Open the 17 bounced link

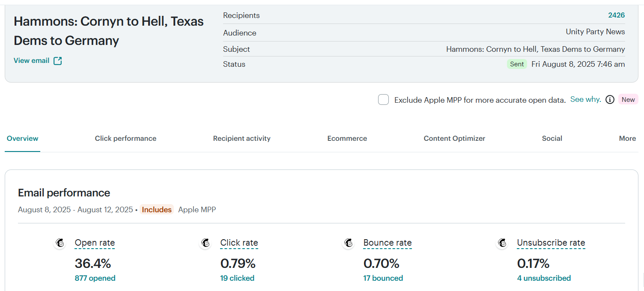coord(383,278)
